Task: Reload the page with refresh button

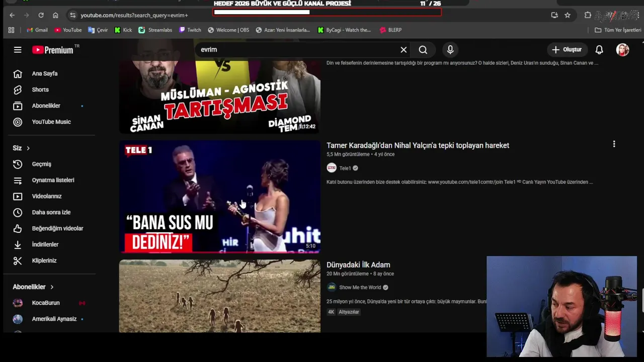Action: (41, 15)
